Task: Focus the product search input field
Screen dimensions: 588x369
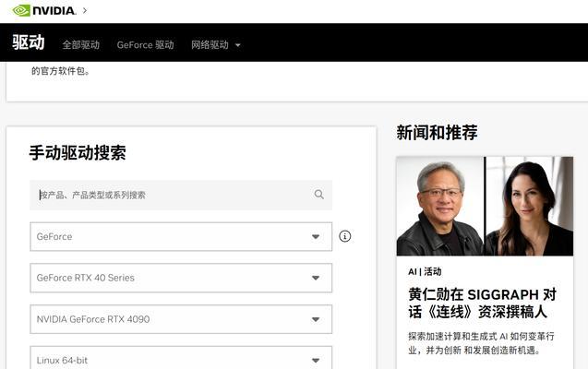Action: (x=181, y=195)
